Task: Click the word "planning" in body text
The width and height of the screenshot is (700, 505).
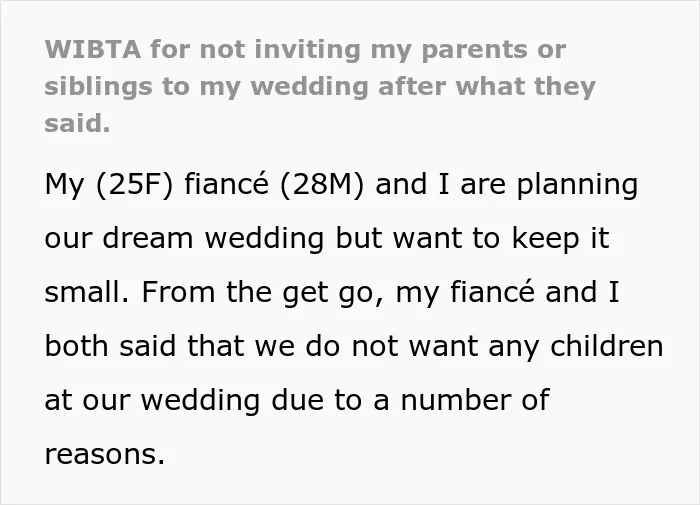Action: 577,185
